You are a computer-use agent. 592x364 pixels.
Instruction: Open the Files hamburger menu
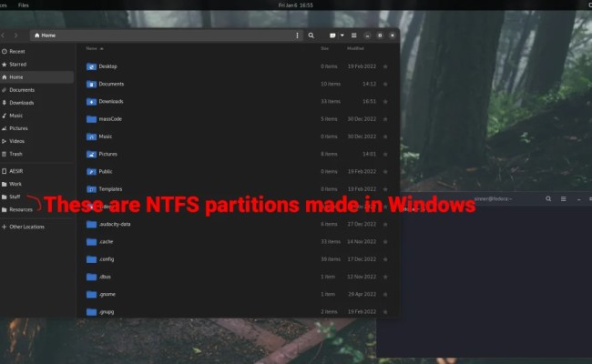(x=353, y=35)
